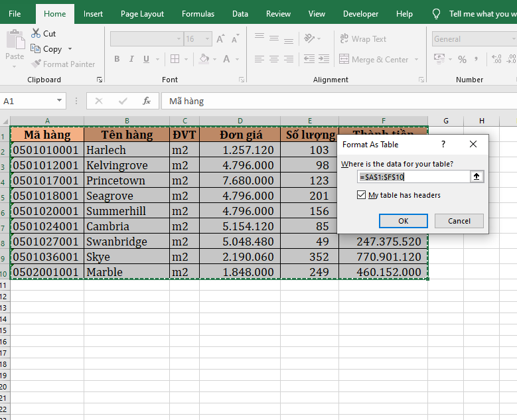The image size is (517, 420).
Task: Click the Cancel button in dialog
Action: (459, 221)
